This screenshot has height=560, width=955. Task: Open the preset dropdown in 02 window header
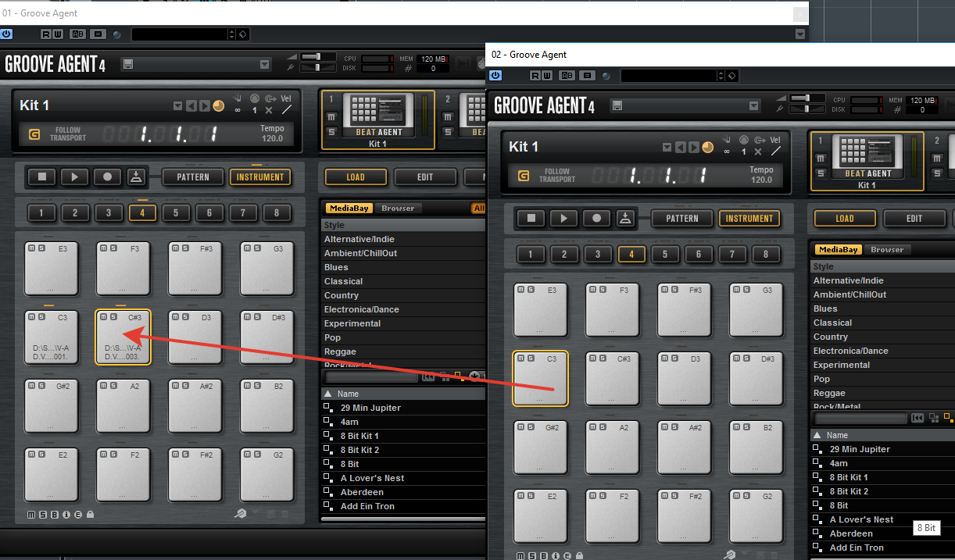pyautogui.click(x=753, y=106)
